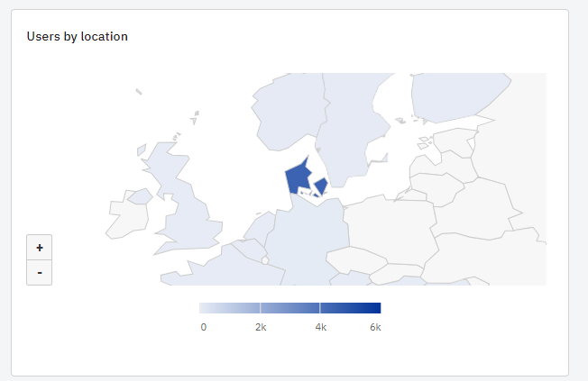588x381 pixels.
Task: Select Germany on the map
Action: (308, 240)
